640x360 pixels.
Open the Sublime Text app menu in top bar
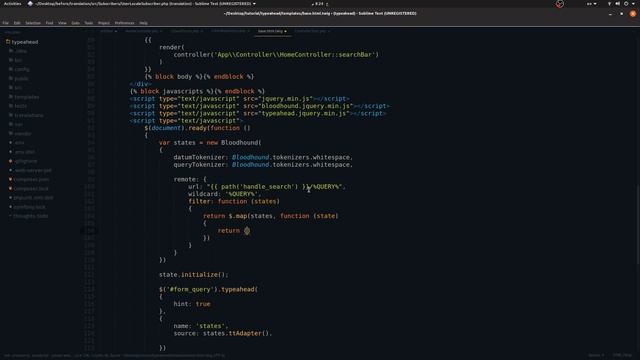click(x=142, y=3)
